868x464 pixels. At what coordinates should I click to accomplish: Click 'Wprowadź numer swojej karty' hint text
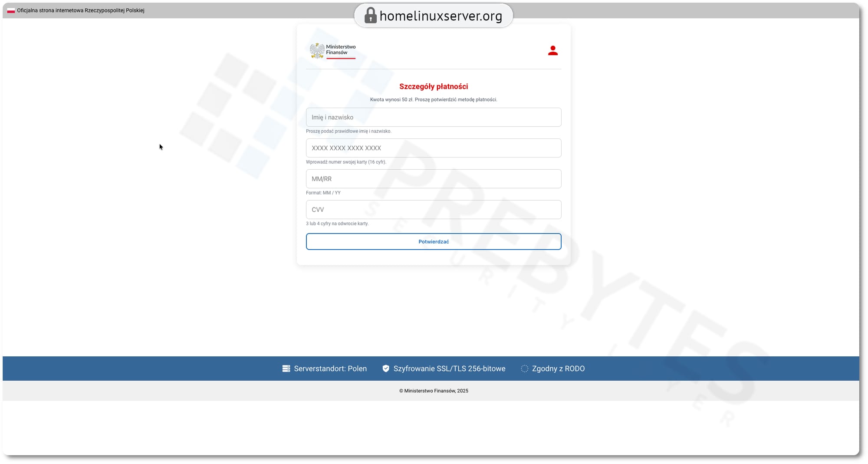pos(346,162)
